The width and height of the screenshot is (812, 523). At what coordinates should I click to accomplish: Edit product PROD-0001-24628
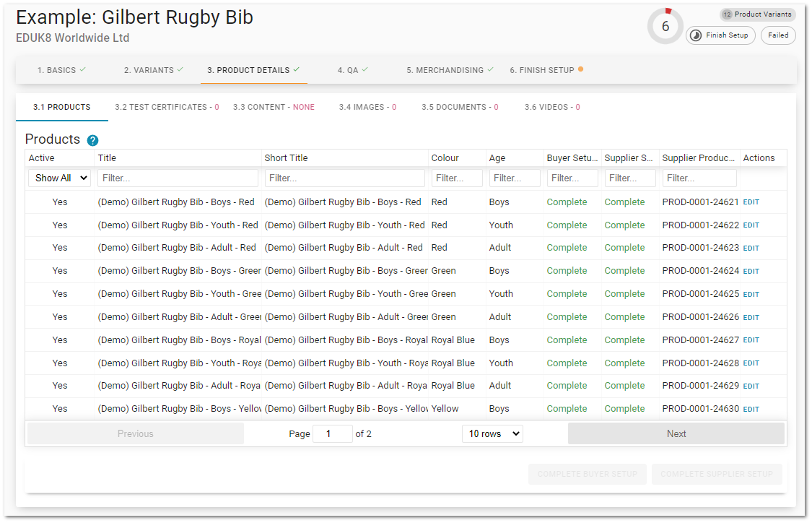point(751,363)
